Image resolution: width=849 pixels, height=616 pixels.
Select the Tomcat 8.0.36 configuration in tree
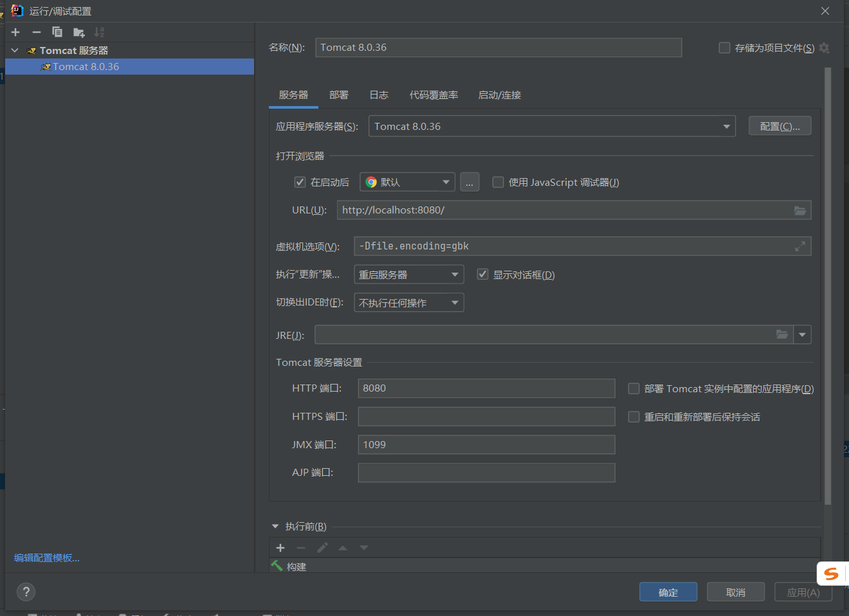click(129, 66)
